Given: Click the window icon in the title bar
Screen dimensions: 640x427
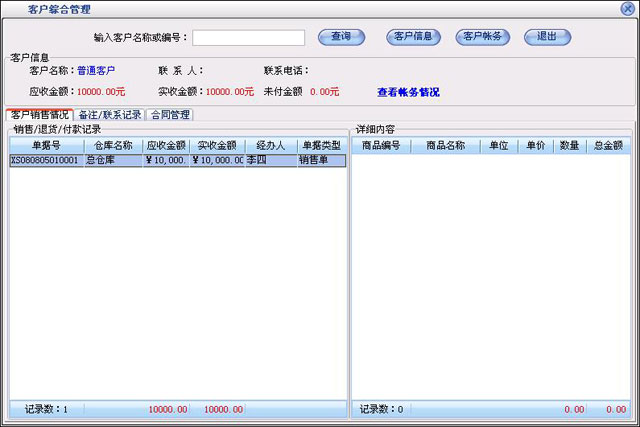Looking at the screenshot, I should 11,7.
